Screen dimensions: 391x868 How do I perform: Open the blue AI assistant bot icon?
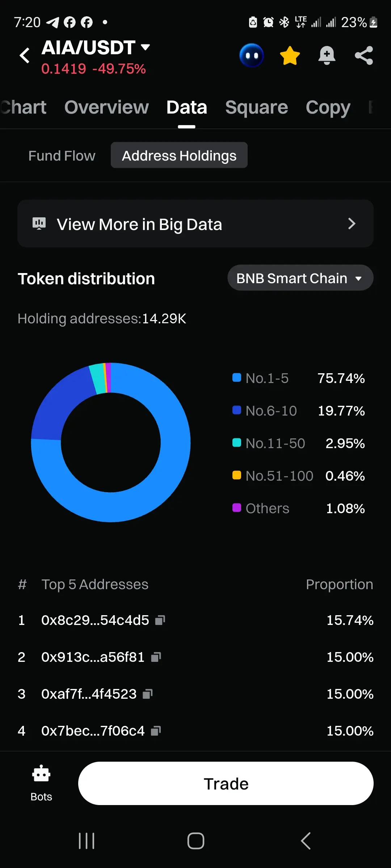click(x=252, y=55)
